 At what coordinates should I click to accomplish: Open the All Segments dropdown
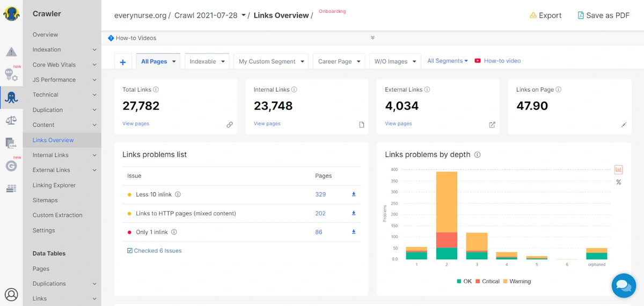pyautogui.click(x=448, y=61)
